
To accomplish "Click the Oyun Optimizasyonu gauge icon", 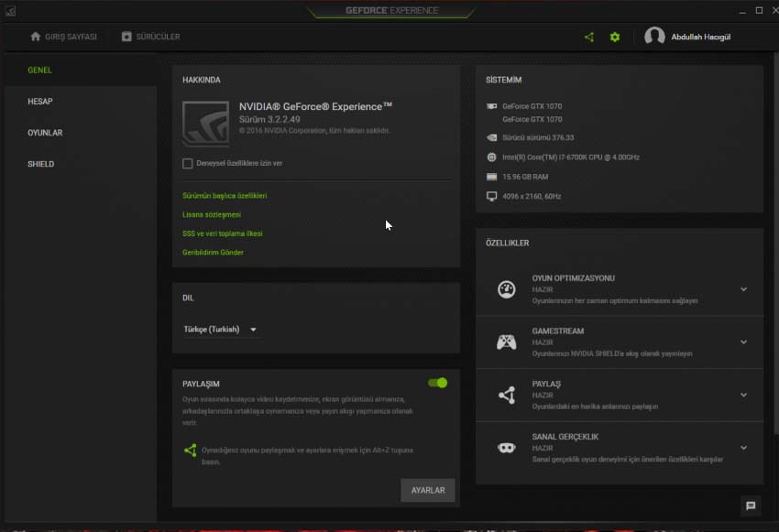I will tap(506, 289).
